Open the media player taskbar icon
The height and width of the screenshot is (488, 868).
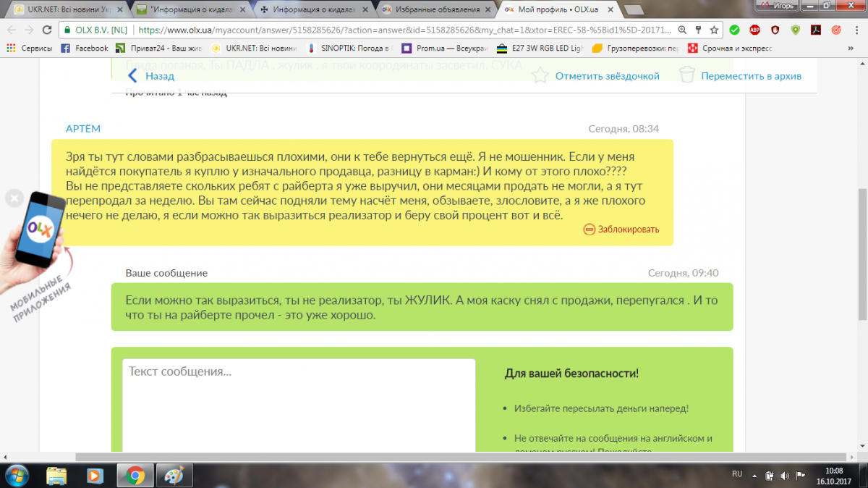[95, 476]
